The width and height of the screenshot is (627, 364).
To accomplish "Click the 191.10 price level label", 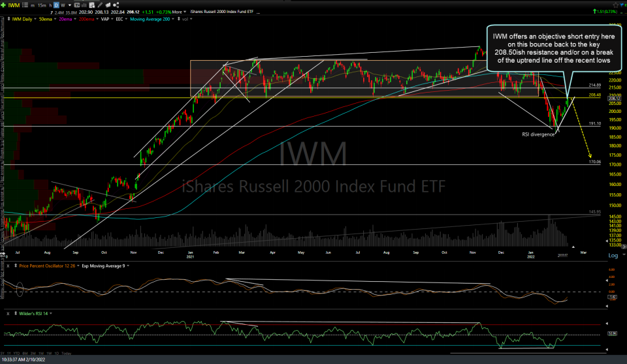I will (594, 123).
